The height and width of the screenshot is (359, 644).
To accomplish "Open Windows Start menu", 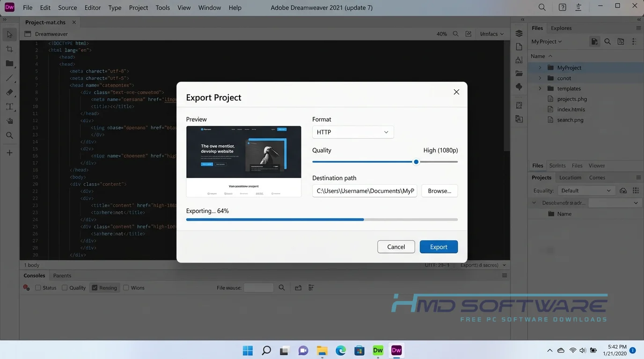I will [x=248, y=350].
